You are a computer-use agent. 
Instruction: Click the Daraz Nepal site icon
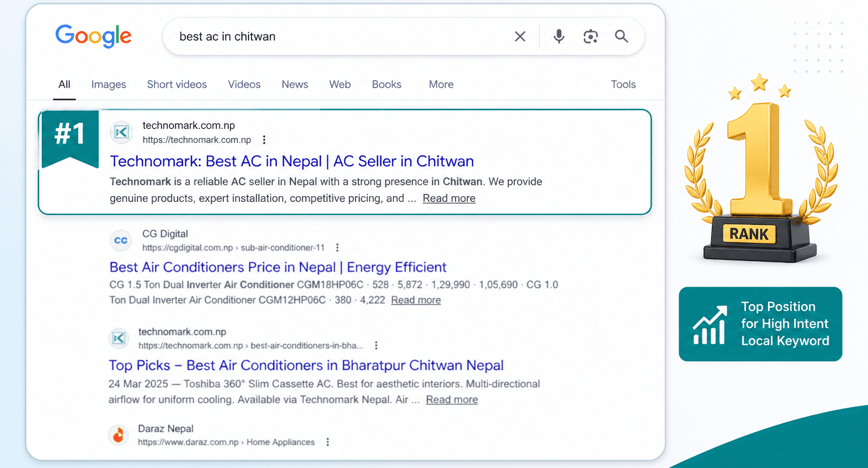[119, 435]
